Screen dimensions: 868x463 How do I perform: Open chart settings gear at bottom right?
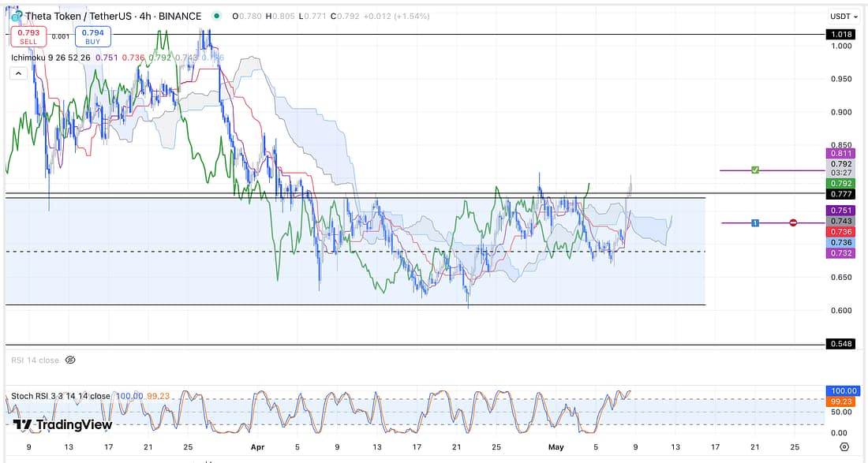pos(844,446)
